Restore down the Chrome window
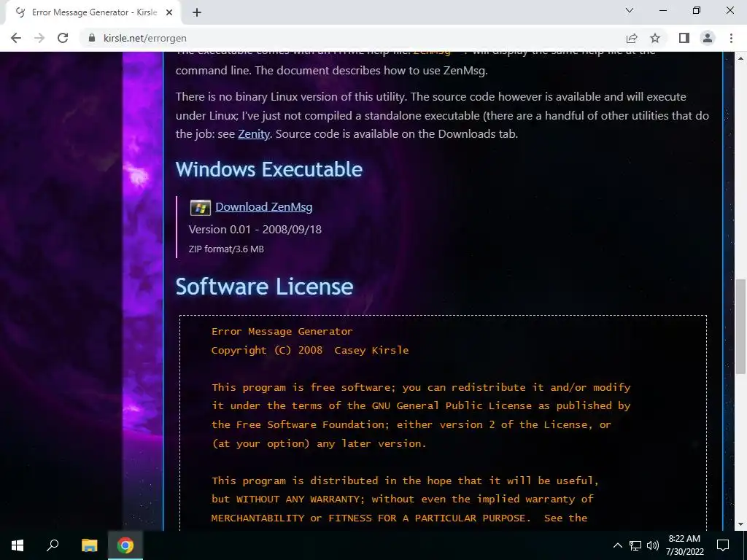The height and width of the screenshot is (560, 747). point(697,10)
